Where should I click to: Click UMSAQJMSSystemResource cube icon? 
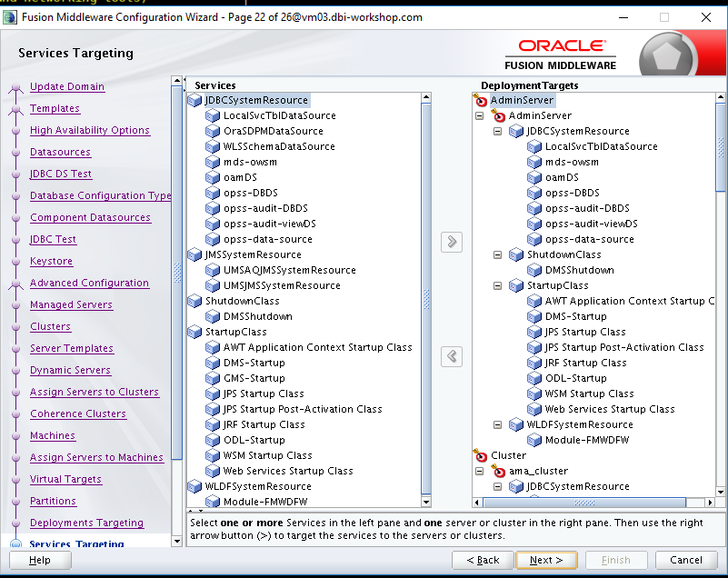pos(213,270)
